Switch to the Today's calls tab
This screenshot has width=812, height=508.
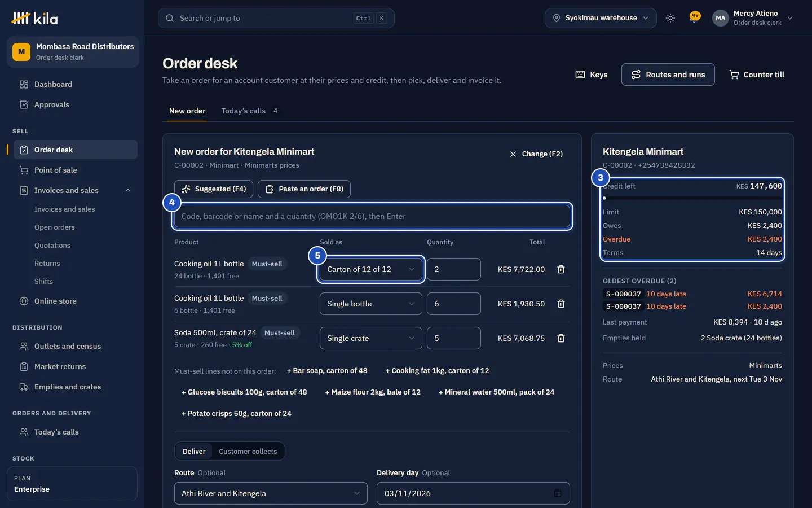[x=249, y=111]
